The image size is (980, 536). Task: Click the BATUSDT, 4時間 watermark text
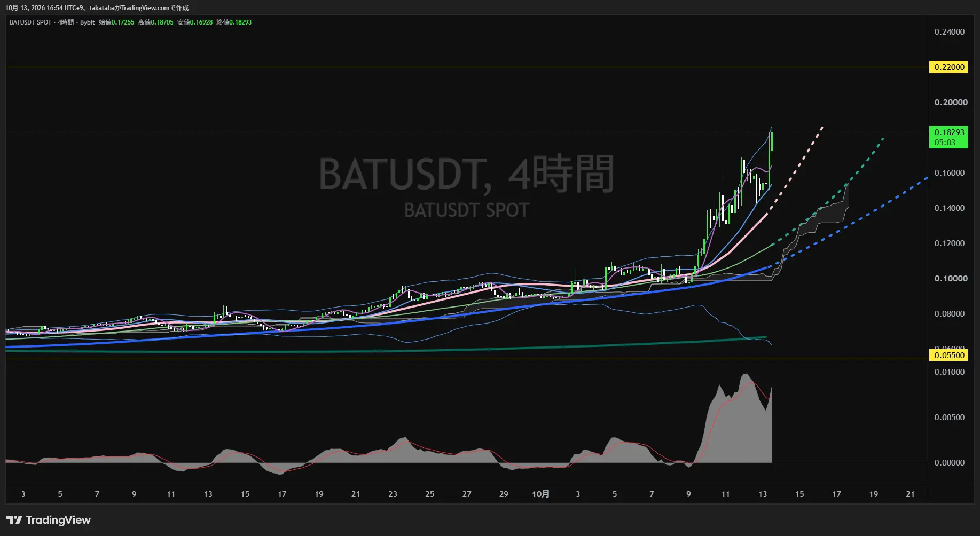coord(467,174)
